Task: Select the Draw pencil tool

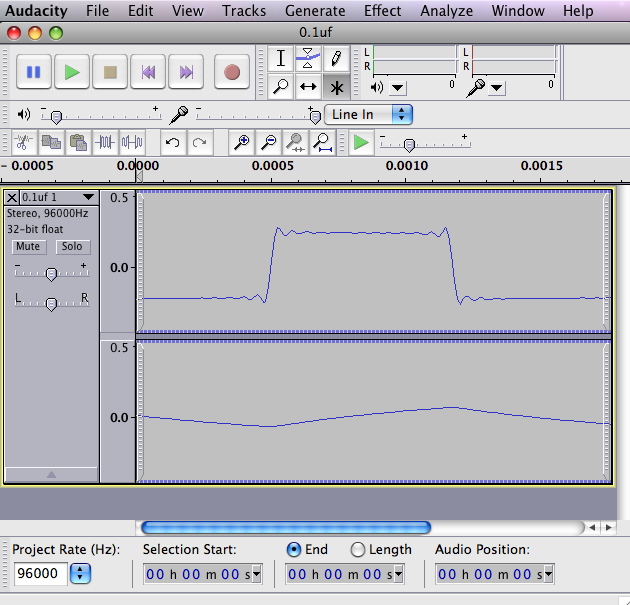Action: click(x=336, y=58)
